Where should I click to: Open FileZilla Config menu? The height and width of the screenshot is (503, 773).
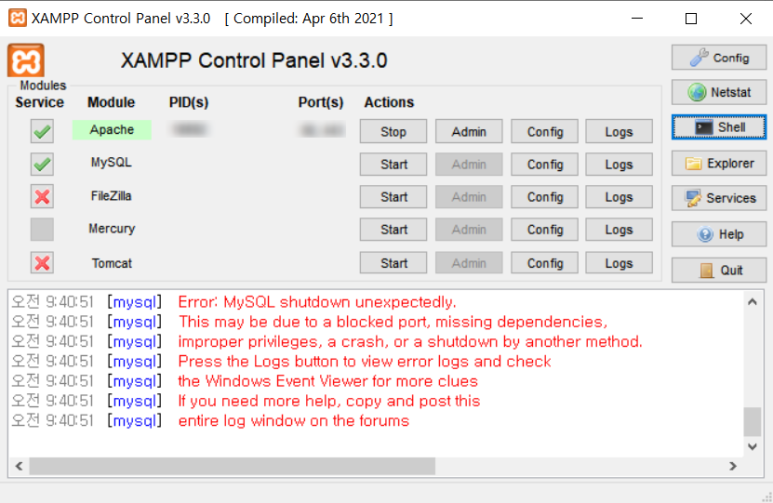[544, 197]
